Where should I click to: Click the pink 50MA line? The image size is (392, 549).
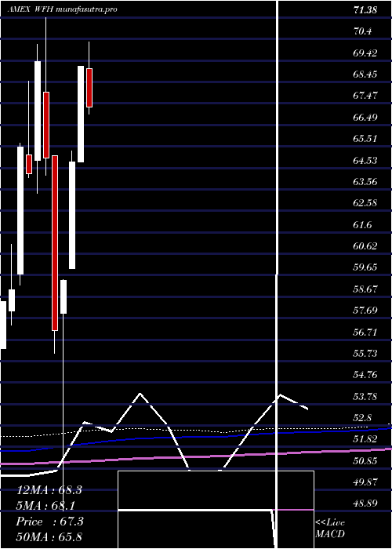[x=196, y=456]
